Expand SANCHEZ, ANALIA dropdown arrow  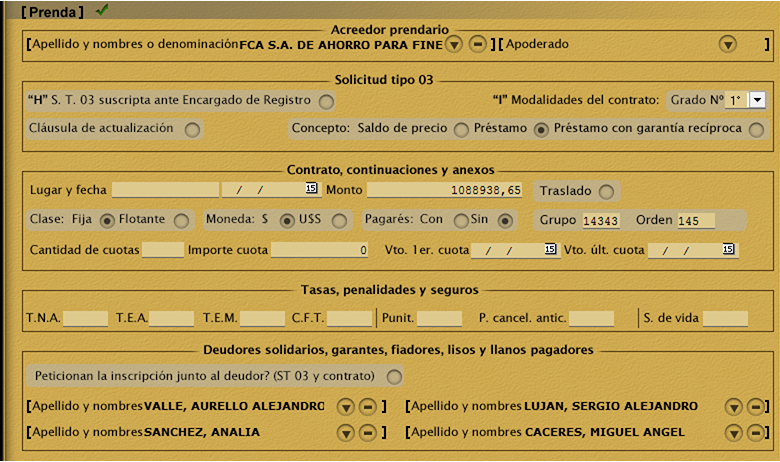coord(345,433)
